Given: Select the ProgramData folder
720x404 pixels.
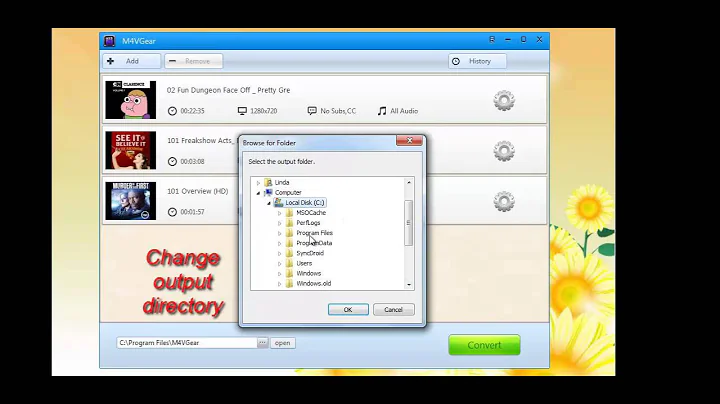Looking at the screenshot, I should 314,243.
